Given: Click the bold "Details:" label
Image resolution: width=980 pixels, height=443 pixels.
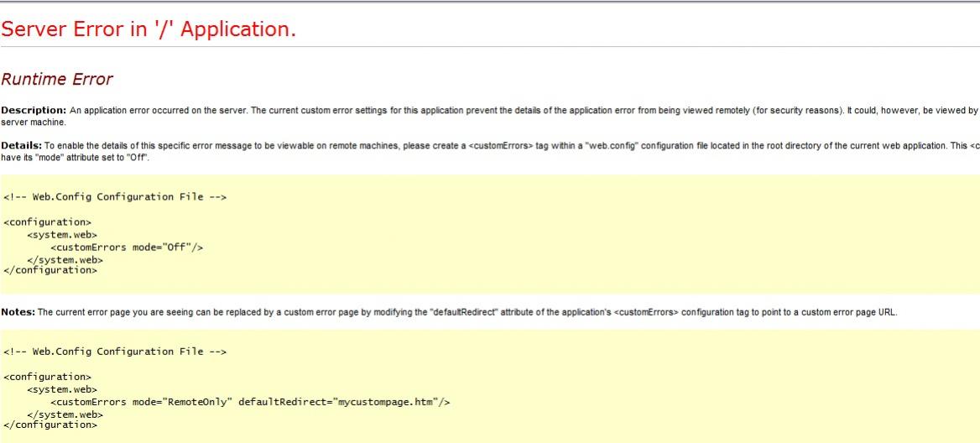Looking at the screenshot, I should pos(21,146).
